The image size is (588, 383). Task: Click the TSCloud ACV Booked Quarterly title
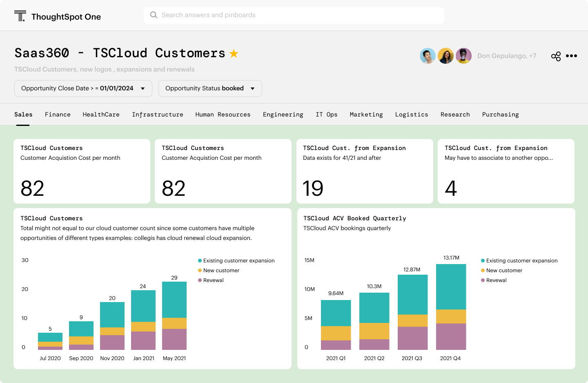click(x=355, y=218)
